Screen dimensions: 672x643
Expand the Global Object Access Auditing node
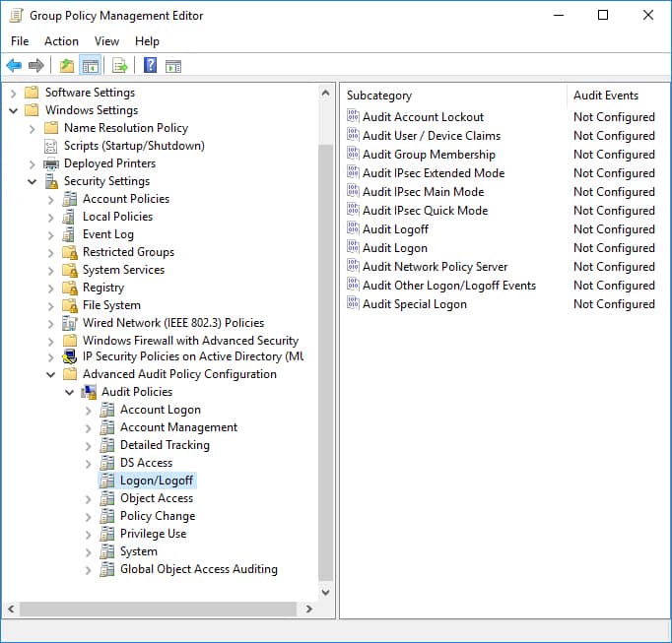[x=89, y=570]
